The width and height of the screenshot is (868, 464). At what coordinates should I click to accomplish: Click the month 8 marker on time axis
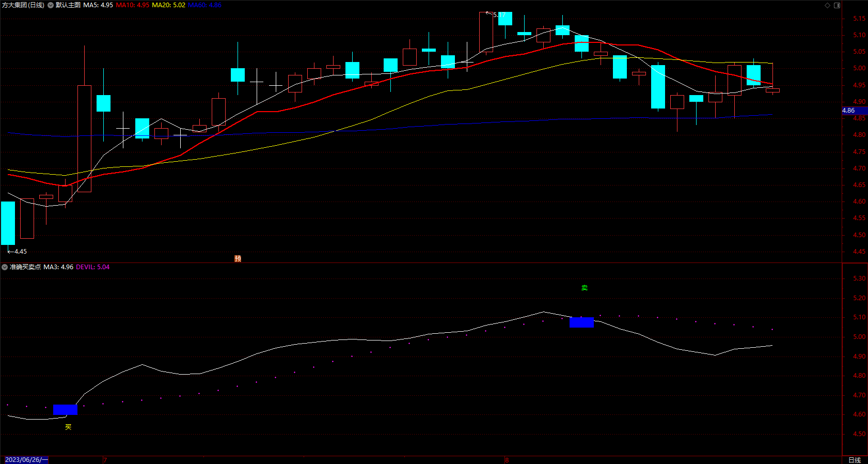click(507, 460)
